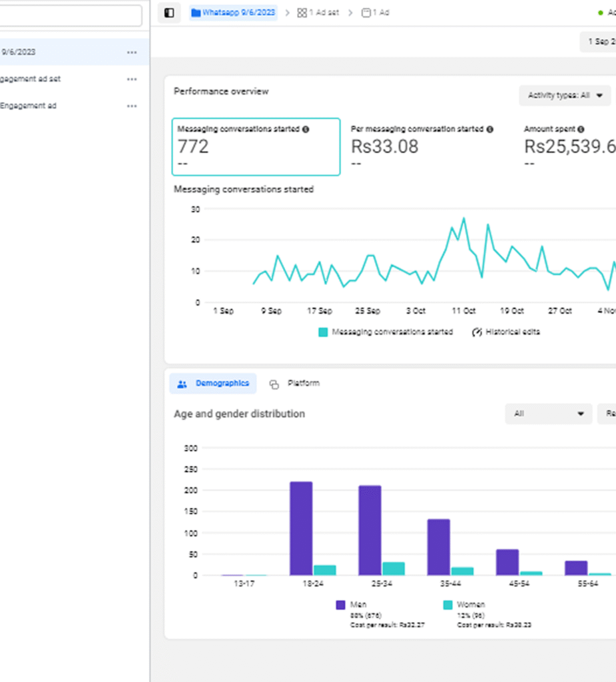
Task: Toggle the Men legend purple swatch
Action: tap(341, 605)
